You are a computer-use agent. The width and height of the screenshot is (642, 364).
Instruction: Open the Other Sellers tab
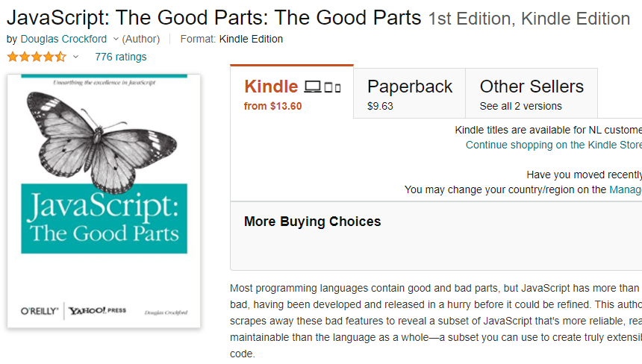(x=531, y=92)
